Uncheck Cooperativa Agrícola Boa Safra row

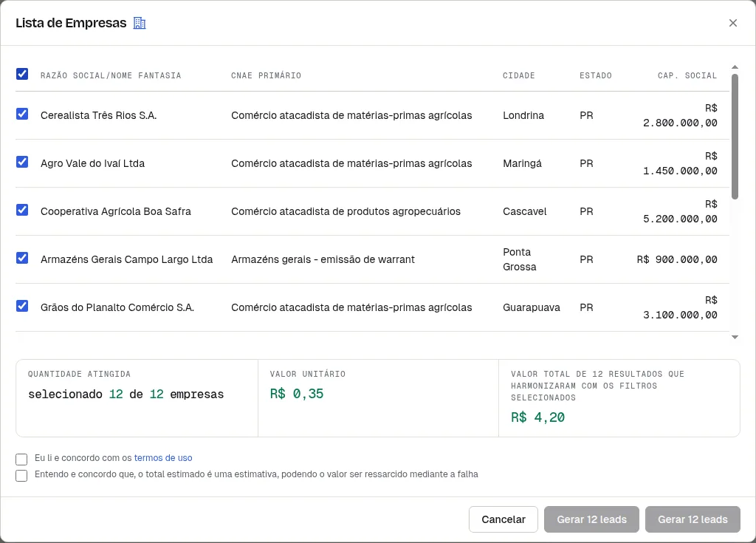pos(22,210)
